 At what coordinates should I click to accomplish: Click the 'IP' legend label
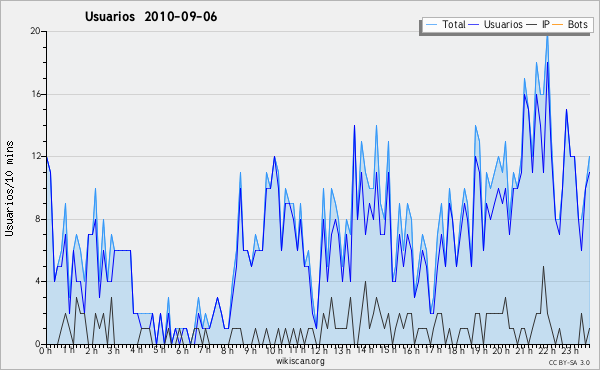(546, 24)
